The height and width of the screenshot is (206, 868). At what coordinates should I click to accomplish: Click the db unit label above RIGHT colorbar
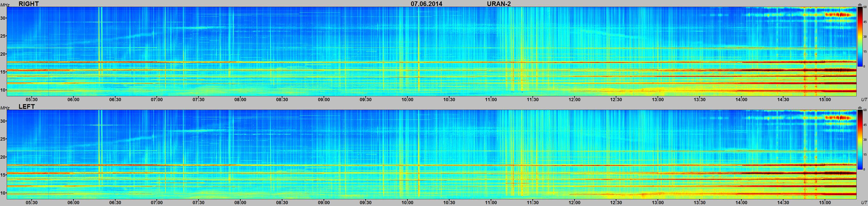(860, 5)
